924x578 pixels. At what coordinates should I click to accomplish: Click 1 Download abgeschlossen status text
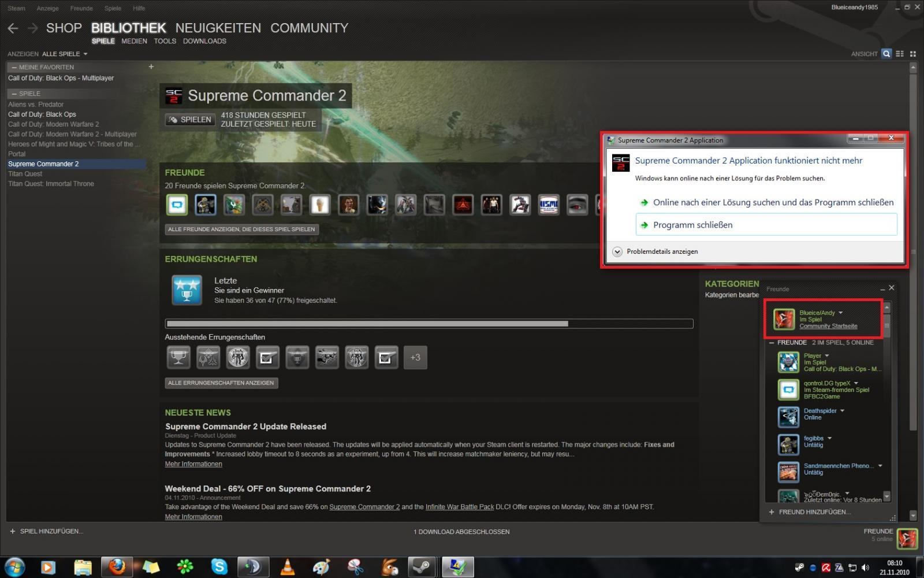pyautogui.click(x=461, y=532)
